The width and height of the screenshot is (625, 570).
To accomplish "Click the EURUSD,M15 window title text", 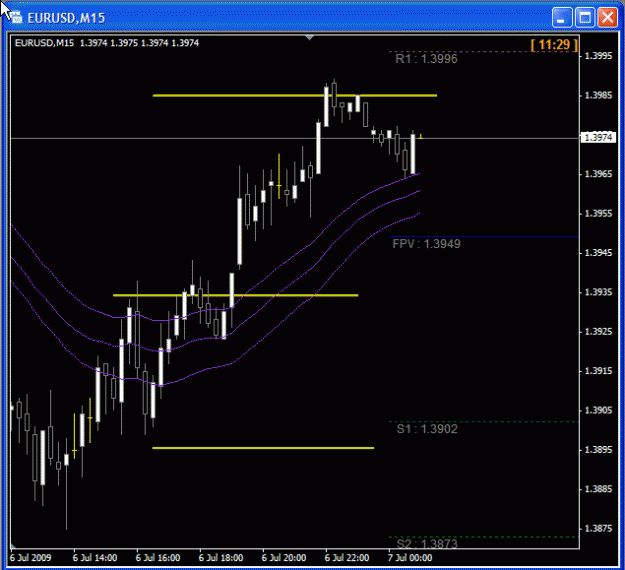I will coord(66,18).
